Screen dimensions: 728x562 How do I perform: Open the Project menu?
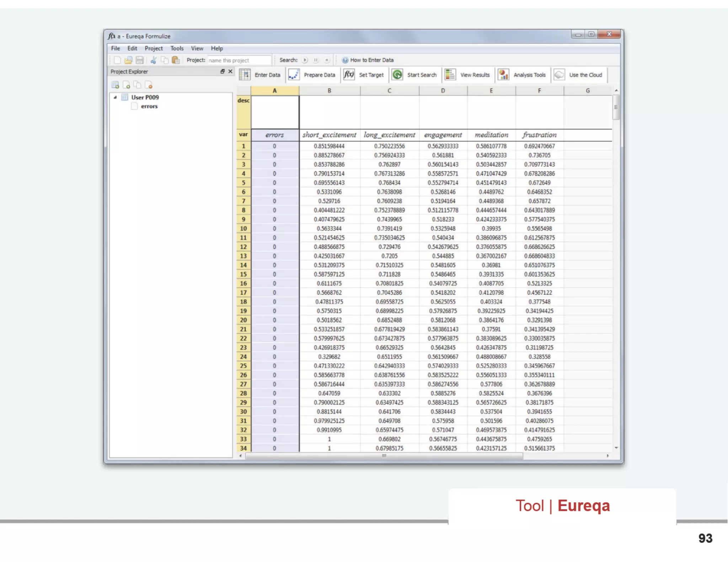[154, 48]
